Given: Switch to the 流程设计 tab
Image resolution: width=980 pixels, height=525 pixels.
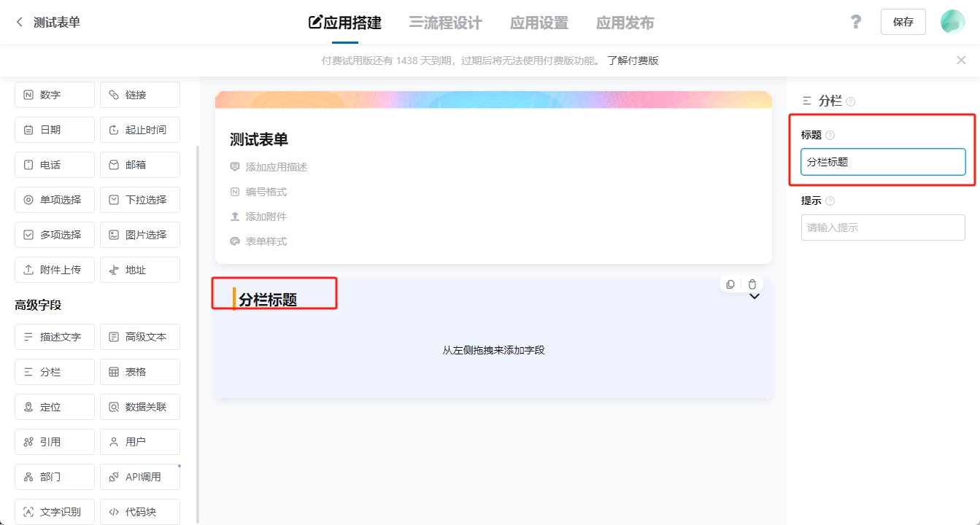Looking at the screenshot, I should click(445, 23).
